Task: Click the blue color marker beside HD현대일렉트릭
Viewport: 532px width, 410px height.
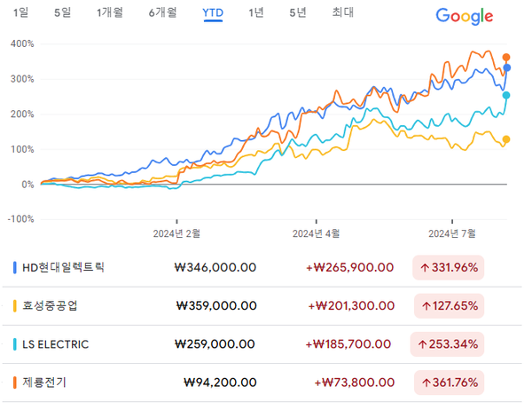Action: (15, 267)
